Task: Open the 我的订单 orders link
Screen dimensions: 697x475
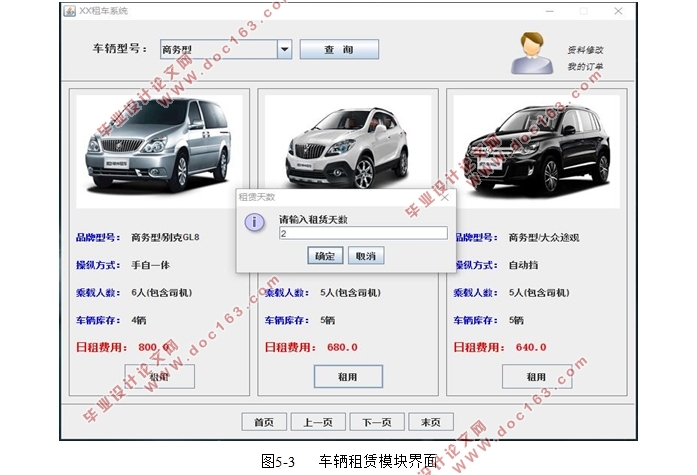Action: (585, 67)
